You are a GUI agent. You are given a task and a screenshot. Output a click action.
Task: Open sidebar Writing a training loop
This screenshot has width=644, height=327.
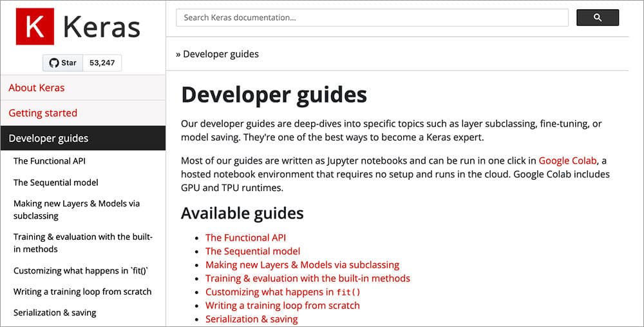[82, 292]
